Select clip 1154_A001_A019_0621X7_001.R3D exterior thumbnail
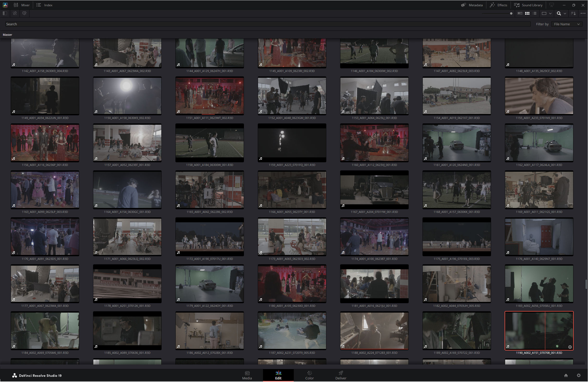588x382 pixels. tap(457, 96)
